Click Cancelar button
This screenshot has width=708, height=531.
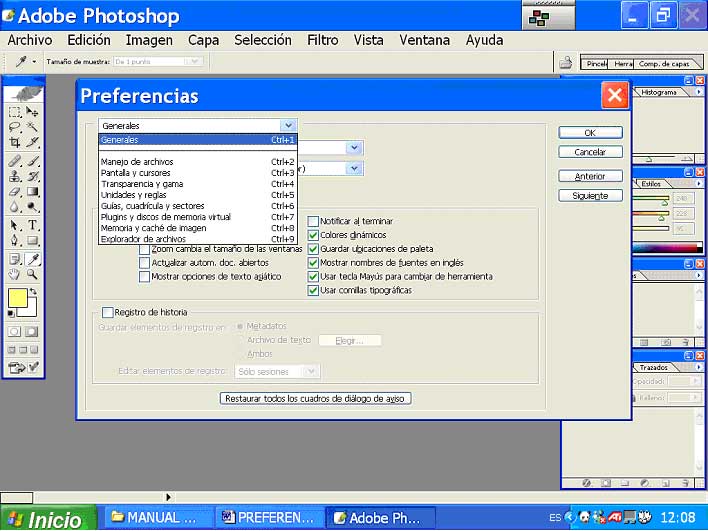pos(590,152)
